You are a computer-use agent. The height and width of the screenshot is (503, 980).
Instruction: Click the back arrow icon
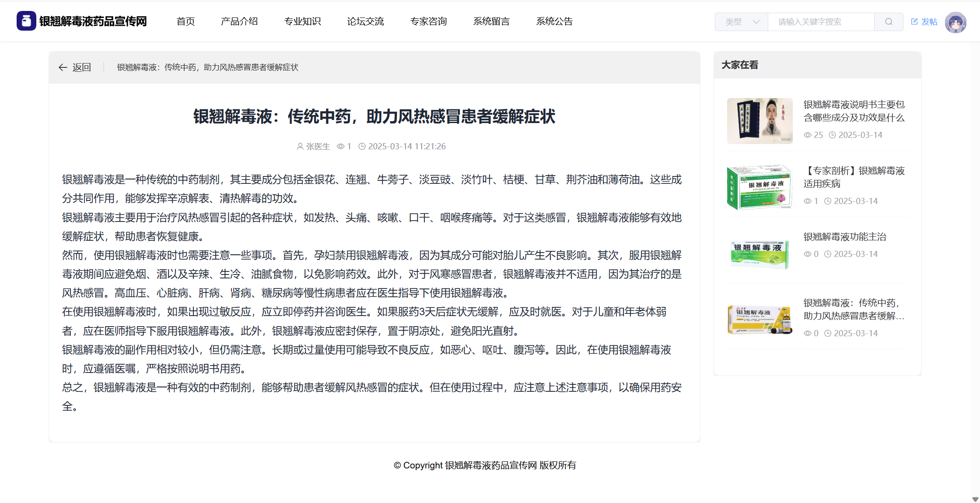pyautogui.click(x=63, y=67)
